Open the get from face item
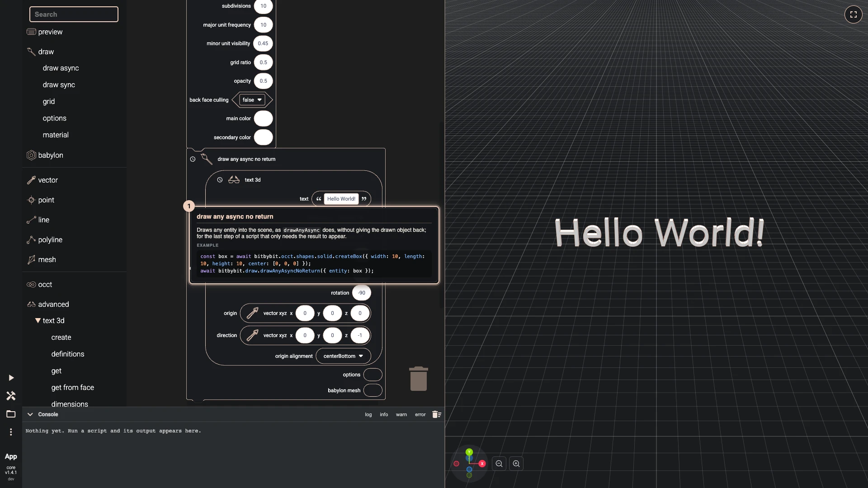The image size is (868, 488). 73,388
